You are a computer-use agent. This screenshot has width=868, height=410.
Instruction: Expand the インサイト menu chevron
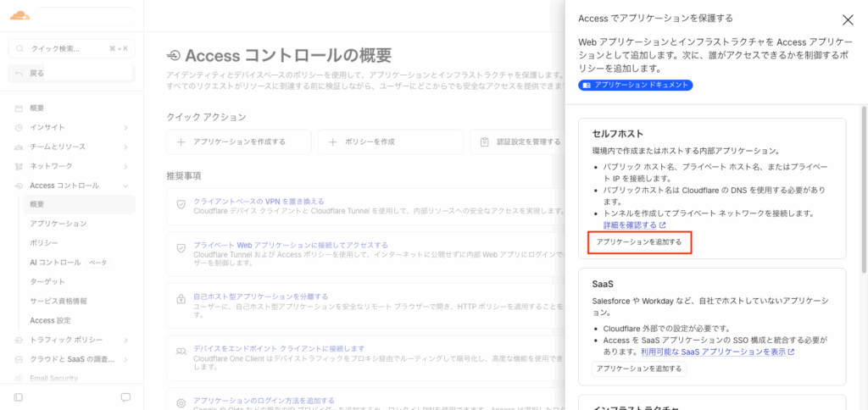click(125, 127)
